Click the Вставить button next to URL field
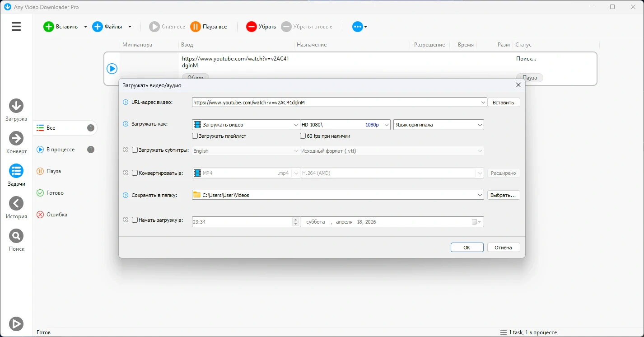 [x=504, y=103]
